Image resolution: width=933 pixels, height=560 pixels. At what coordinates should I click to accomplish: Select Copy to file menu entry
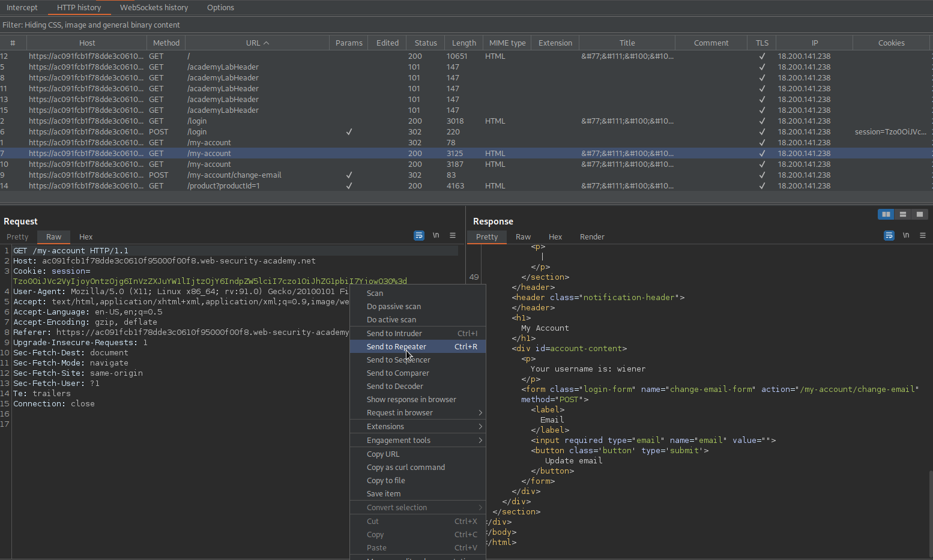[418, 481]
